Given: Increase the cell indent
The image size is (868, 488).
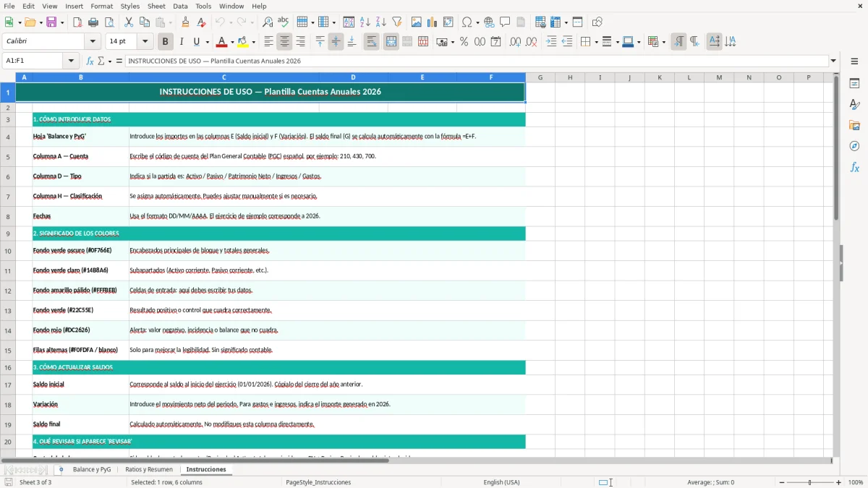Looking at the screenshot, I should pyautogui.click(x=551, y=42).
